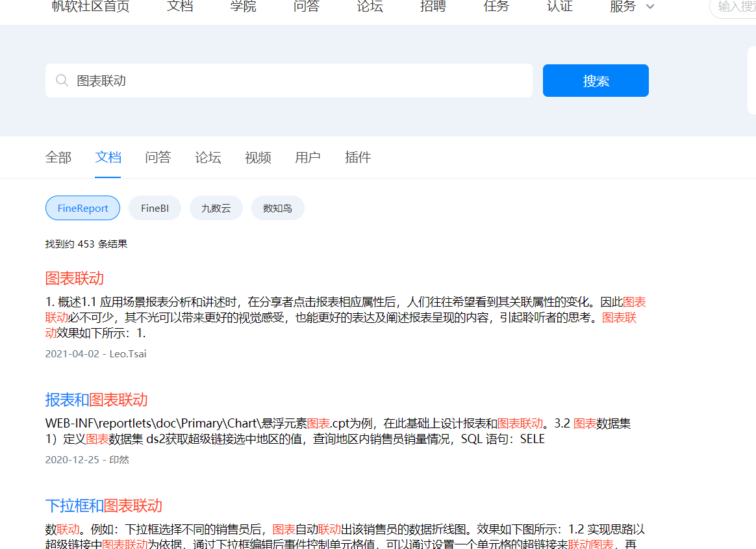Open 帆软社区首页 in top navigation
Screen dimensions: 756x549
coord(91,6)
